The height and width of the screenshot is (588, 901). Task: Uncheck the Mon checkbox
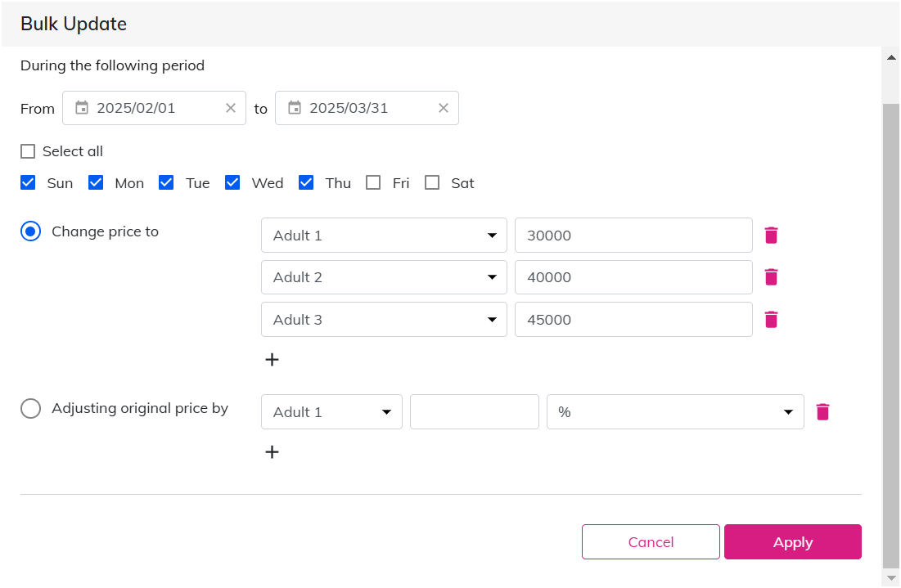[96, 182]
